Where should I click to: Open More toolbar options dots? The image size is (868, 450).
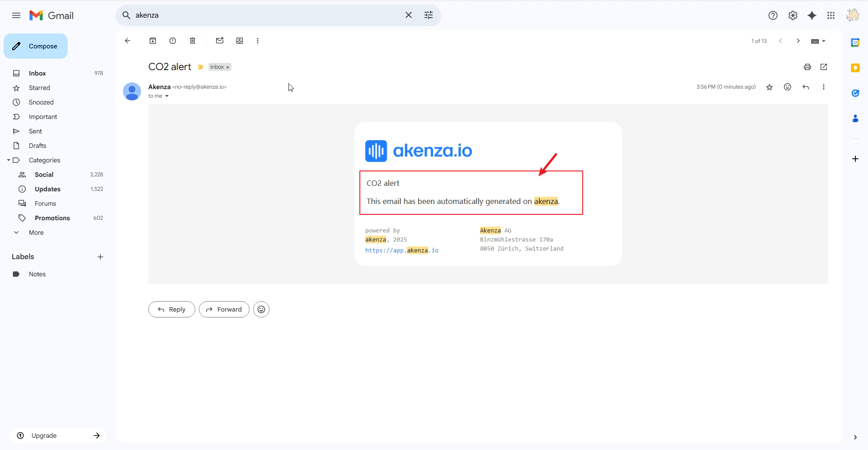click(x=258, y=41)
